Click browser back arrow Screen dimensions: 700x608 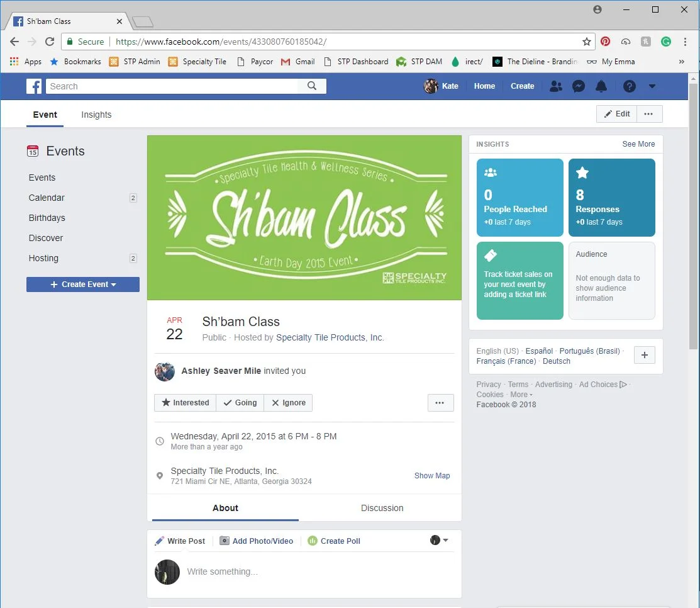(14, 42)
